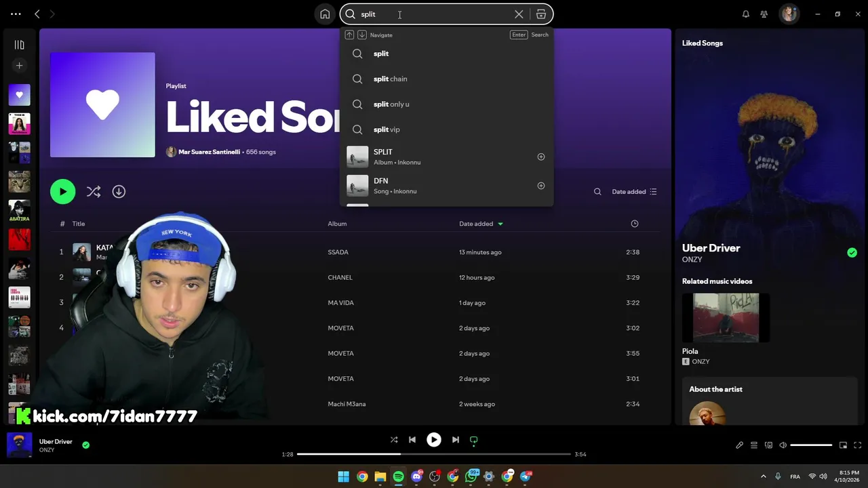Mute the Spotify volume speaker icon
Viewport: 868px width, 488px height.
783,445
